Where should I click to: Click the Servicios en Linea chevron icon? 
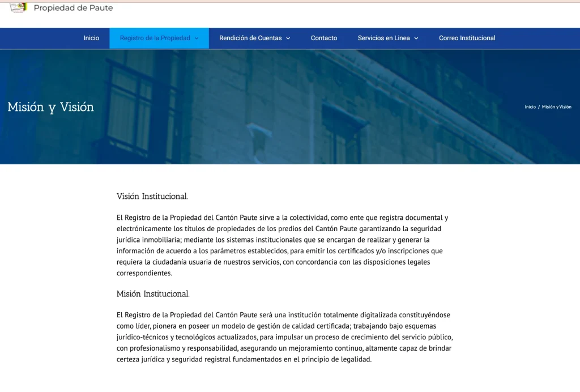click(417, 38)
